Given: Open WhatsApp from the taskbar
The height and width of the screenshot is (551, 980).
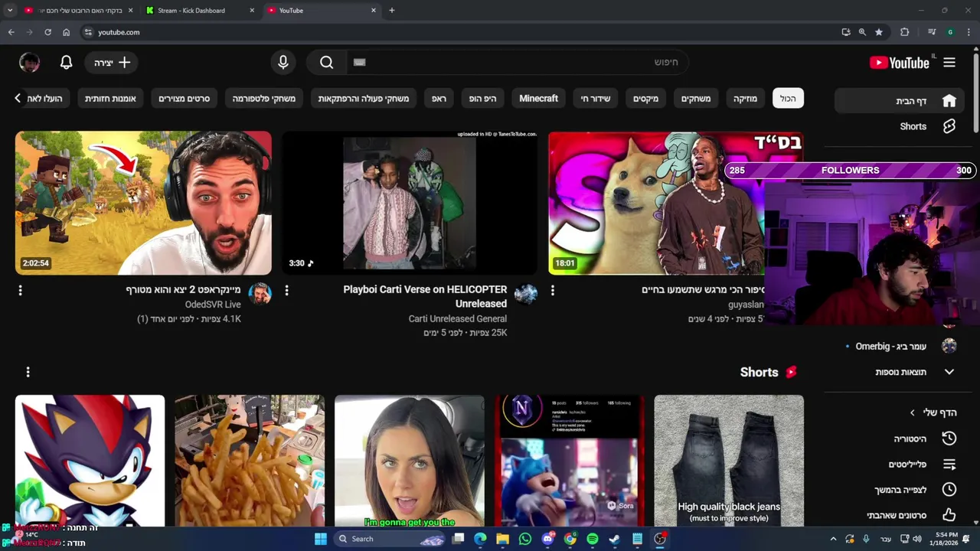Looking at the screenshot, I should pos(525,539).
